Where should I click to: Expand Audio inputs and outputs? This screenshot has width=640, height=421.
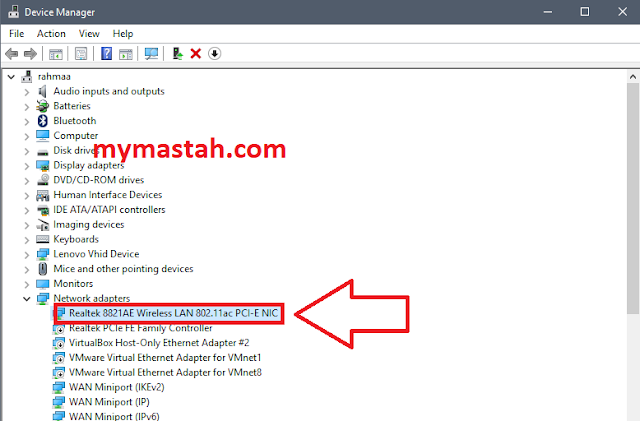(x=27, y=91)
